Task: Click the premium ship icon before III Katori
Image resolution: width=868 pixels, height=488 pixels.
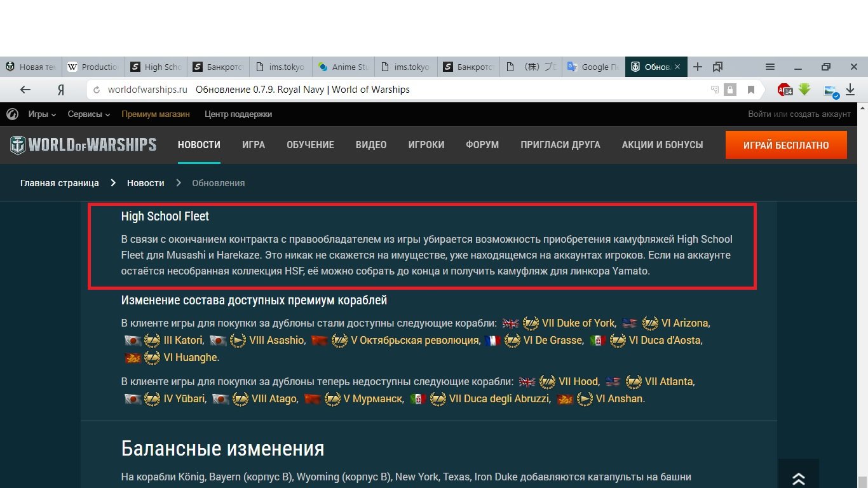Action: click(152, 341)
